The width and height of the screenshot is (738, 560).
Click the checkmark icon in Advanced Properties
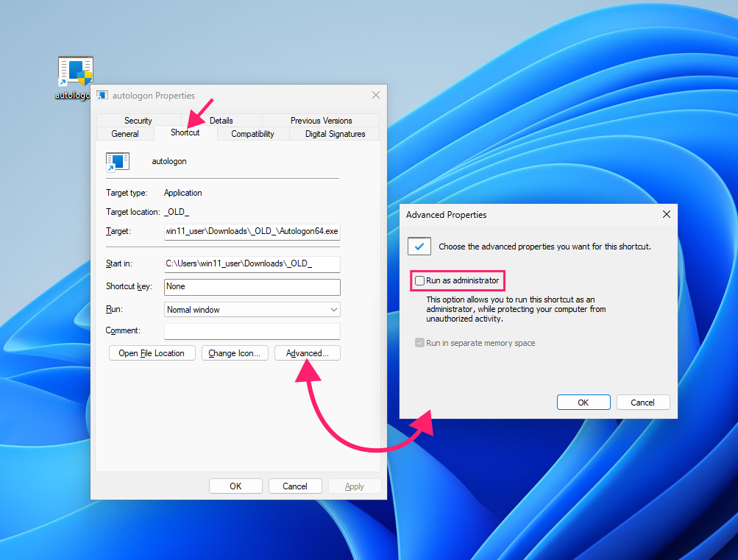(419, 246)
